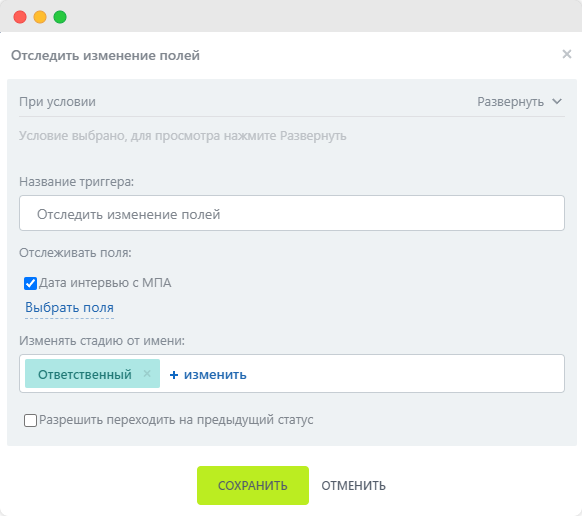Click the При условии section header
582x516 pixels.
(58, 102)
